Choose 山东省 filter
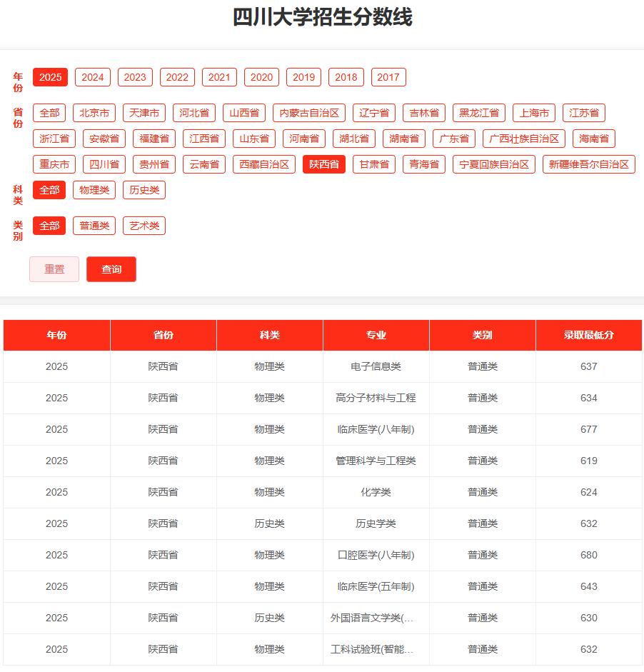The image size is (644, 672). [254, 139]
